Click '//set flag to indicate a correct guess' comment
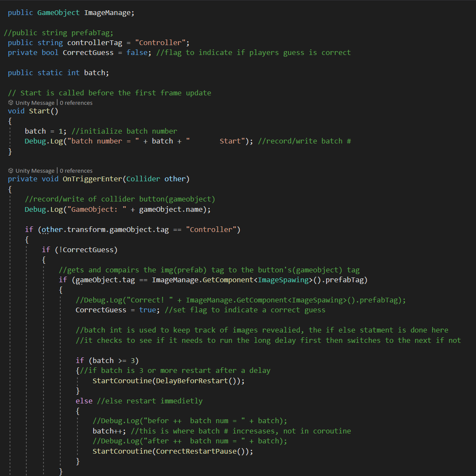The image size is (476, 476). (245, 310)
